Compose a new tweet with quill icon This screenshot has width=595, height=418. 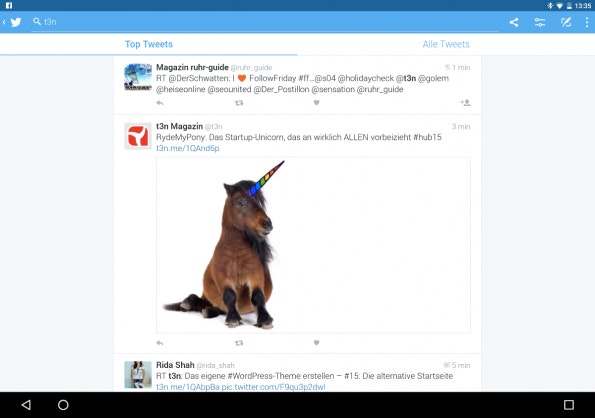566,22
